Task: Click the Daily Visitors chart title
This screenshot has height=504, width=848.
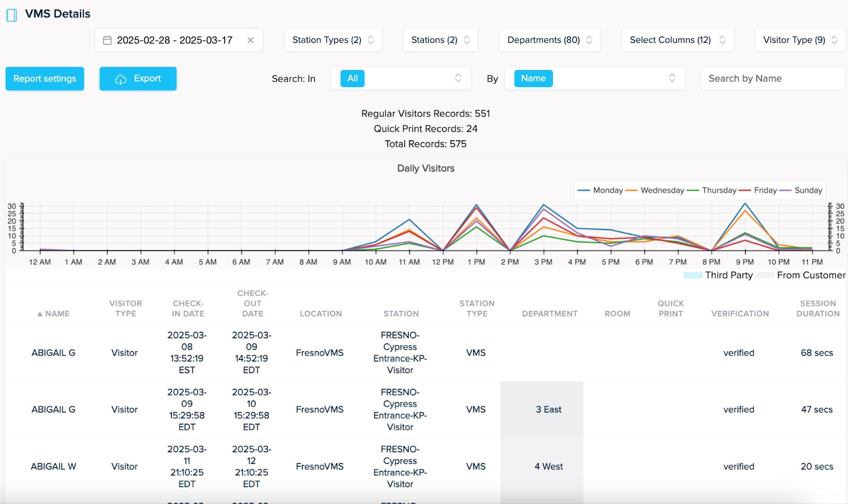Action: [x=426, y=169]
